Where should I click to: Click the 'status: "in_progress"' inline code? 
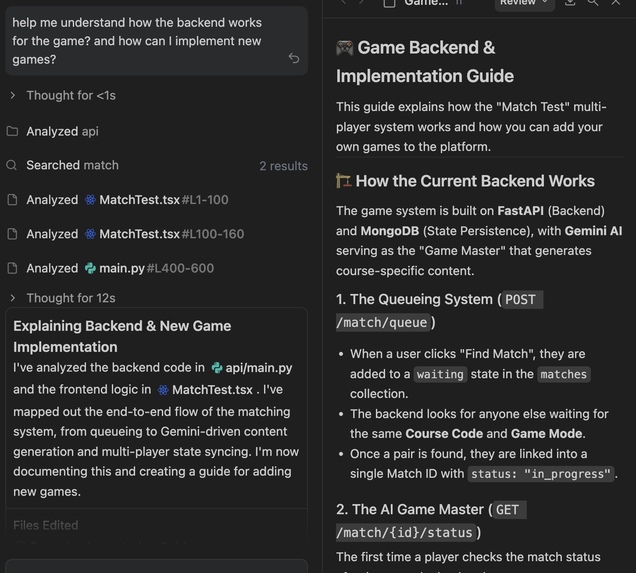pos(541,474)
